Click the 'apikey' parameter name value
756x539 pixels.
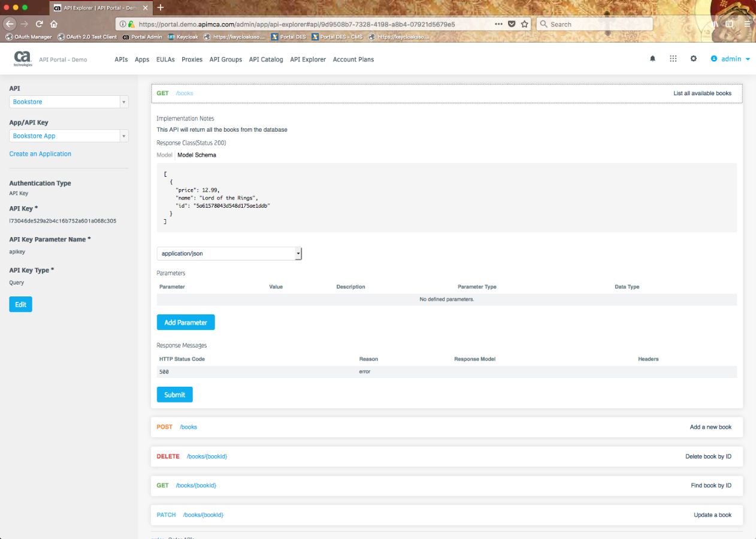pos(16,252)
